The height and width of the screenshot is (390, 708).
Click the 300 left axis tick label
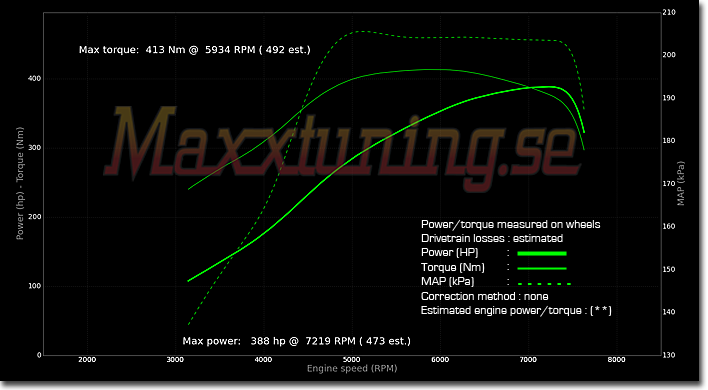point(34,148)
